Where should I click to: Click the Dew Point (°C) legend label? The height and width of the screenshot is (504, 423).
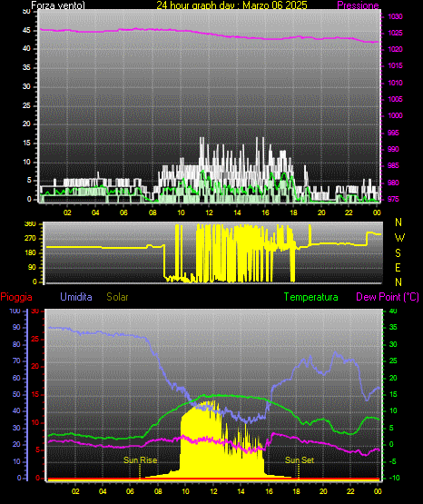tap(388, 297)
